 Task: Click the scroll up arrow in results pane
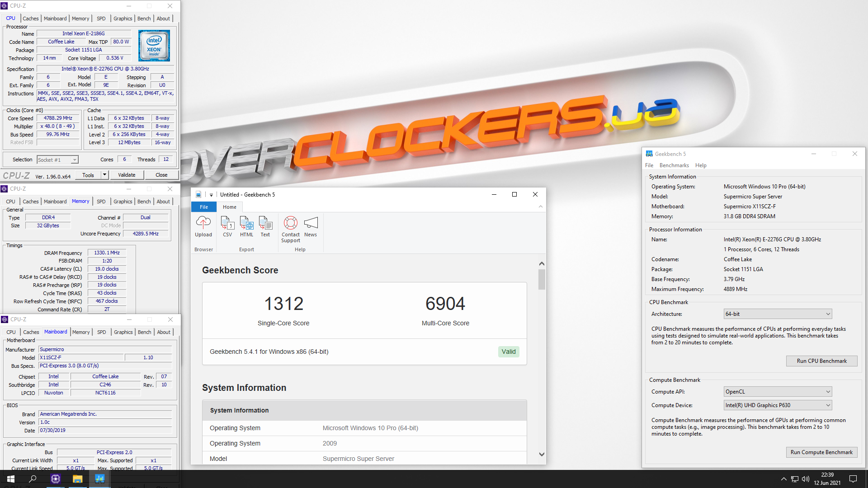click(542, 263)
